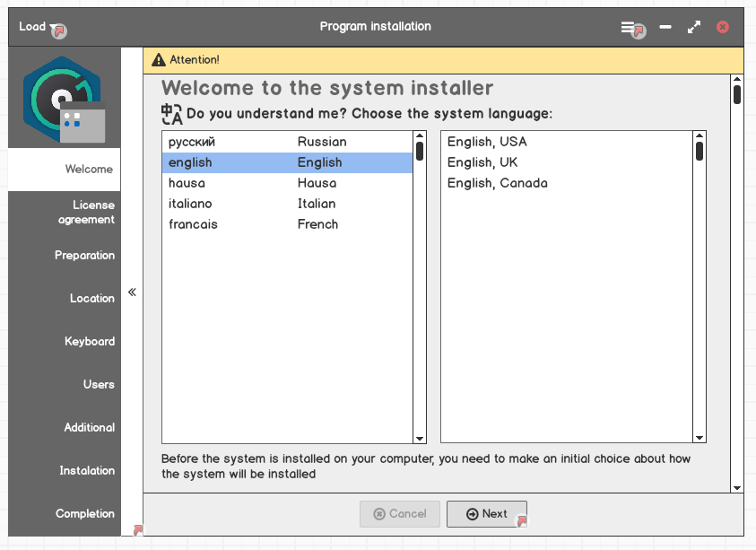Maximize the installer window with arrows icon
The width and height of the screenshot is (756, 550).
pyautogui.click(x=694, y=27)
